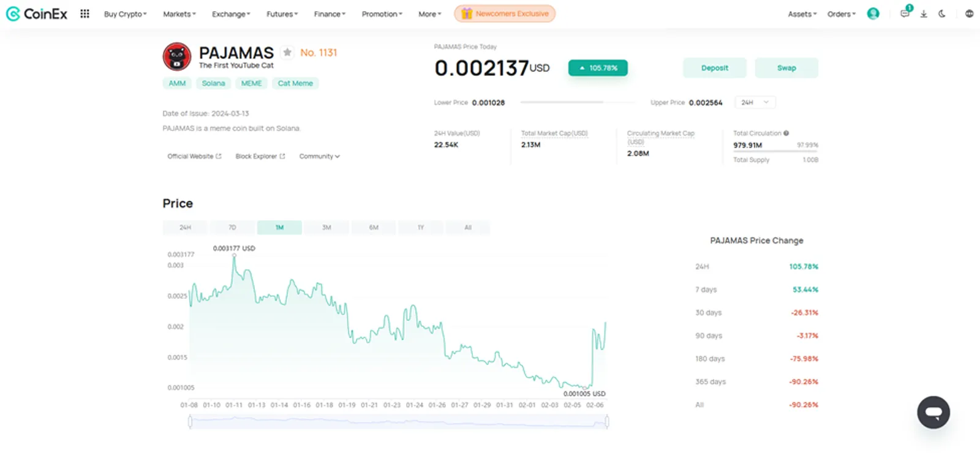Click the 365 days -90.26% value
This screenshot has height=453, width=980.
click(804, 382)
